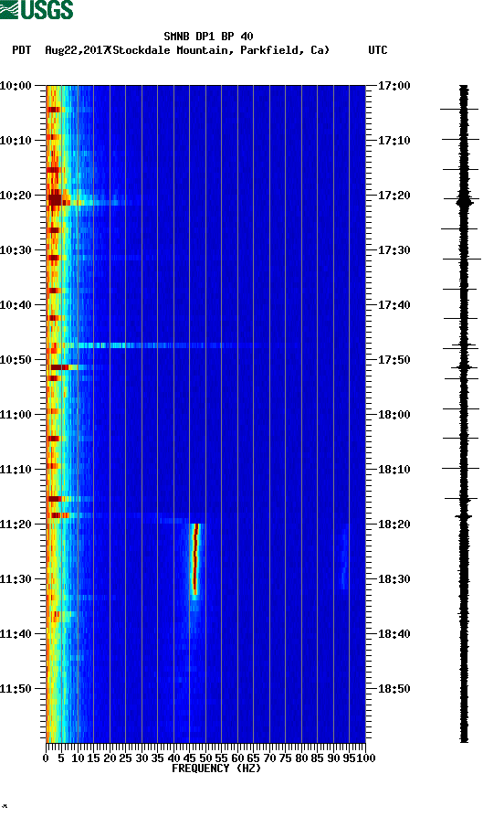Click the '11:10' PDT time label
The height and width of the screenshot is (816, 504).
coord(16,470)
